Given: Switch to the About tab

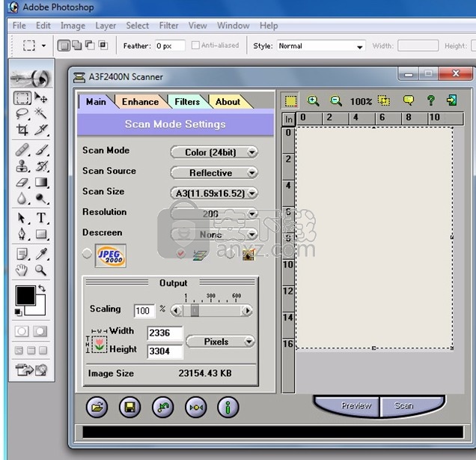Looking at the screenshot, I should tap(228, 102).
